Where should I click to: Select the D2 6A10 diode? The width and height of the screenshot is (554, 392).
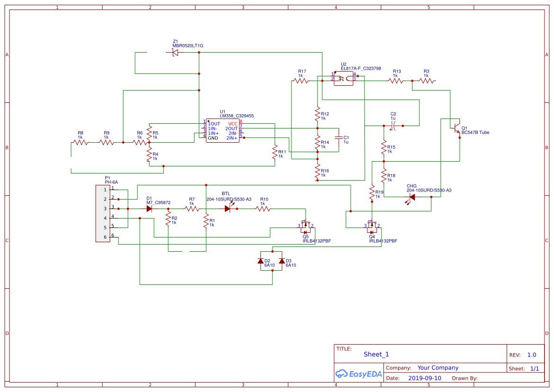coord(261,261)
